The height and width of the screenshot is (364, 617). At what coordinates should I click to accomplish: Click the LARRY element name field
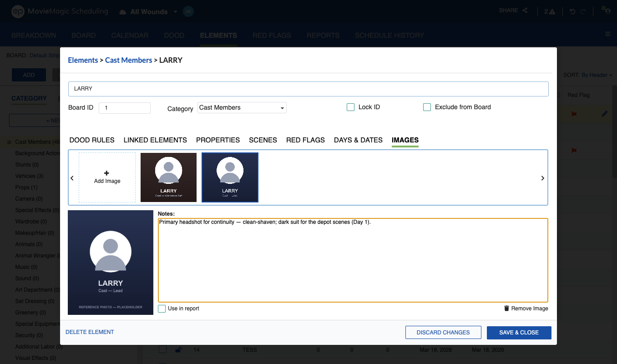point(308,89)
